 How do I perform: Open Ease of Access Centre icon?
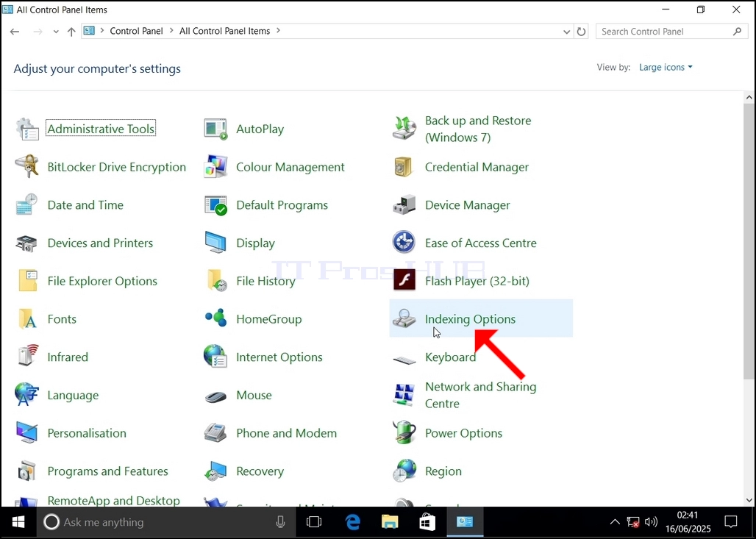click(x=404, y=243)
